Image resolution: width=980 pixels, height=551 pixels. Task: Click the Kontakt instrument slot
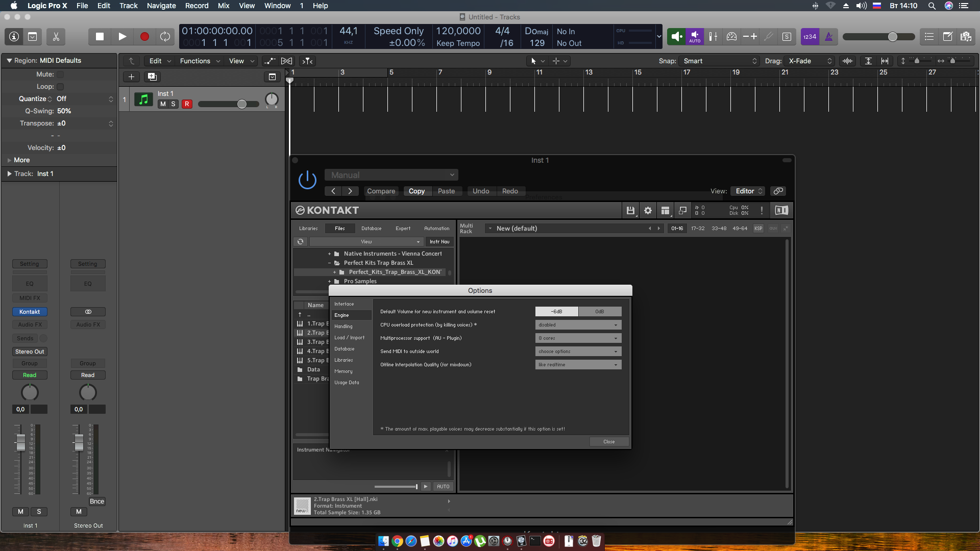(x=30, y=312)
